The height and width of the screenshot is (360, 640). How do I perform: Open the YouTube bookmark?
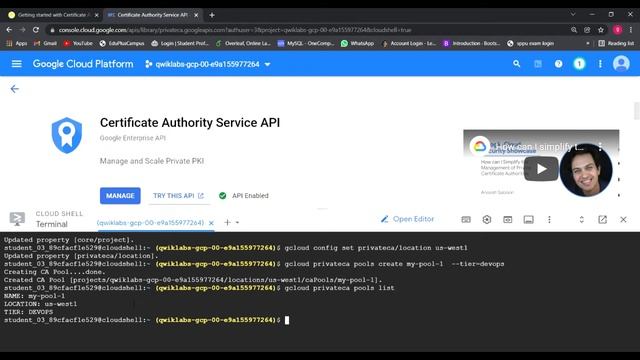coord(78,43)
